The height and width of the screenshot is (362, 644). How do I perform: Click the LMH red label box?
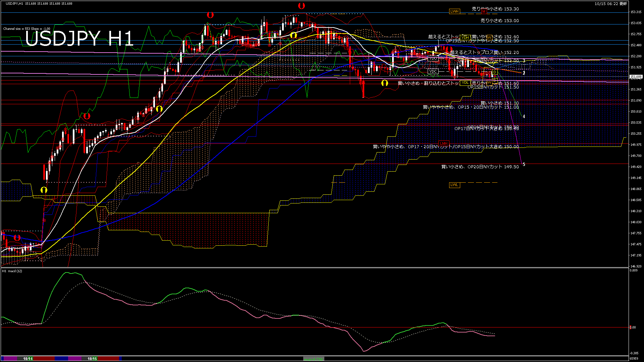(444, 143)
